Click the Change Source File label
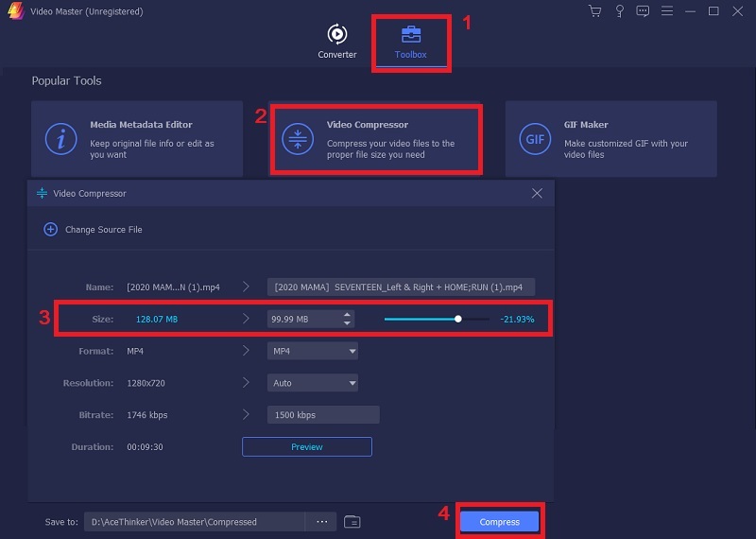This screenshot has height=539, width=756. pyautogui.click(x=104, y=230)
